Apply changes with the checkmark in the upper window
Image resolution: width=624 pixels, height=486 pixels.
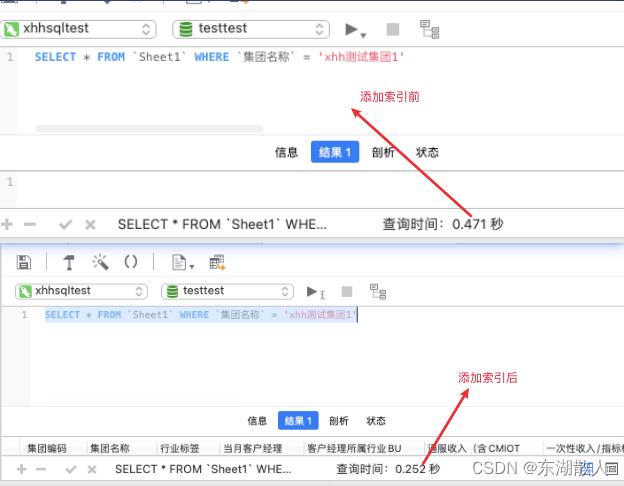(x=65, y=224)
